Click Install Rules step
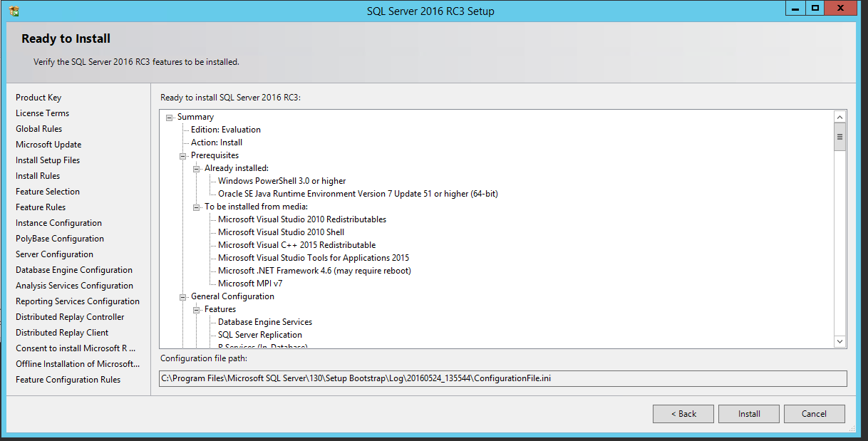This screenshot has height=441, width=868. 38,176
